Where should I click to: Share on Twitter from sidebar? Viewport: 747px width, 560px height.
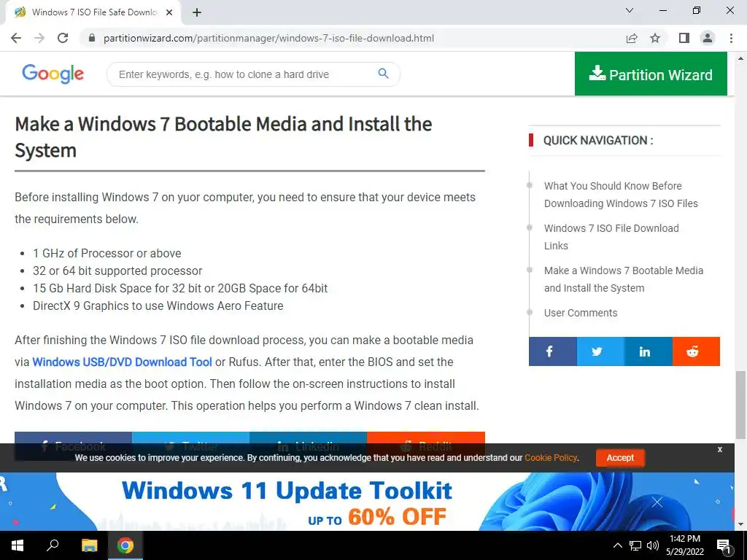[x=601, y=351]
